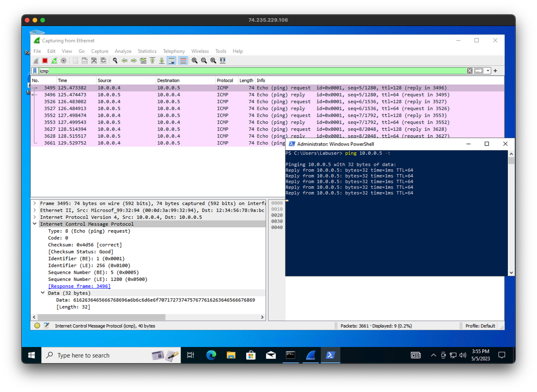The image size is (537, 392).
Task: Zoom in on the packet list text
Action: pos(194,60)
